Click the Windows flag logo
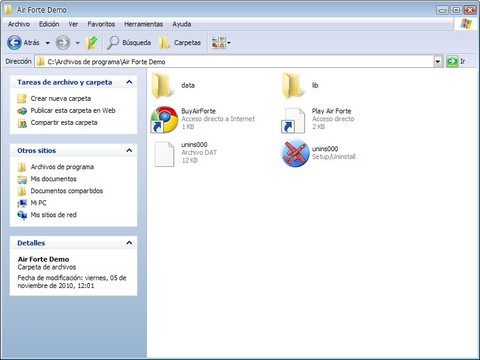The height and width of the screenshot is (360, 480). tap(466, 24)
